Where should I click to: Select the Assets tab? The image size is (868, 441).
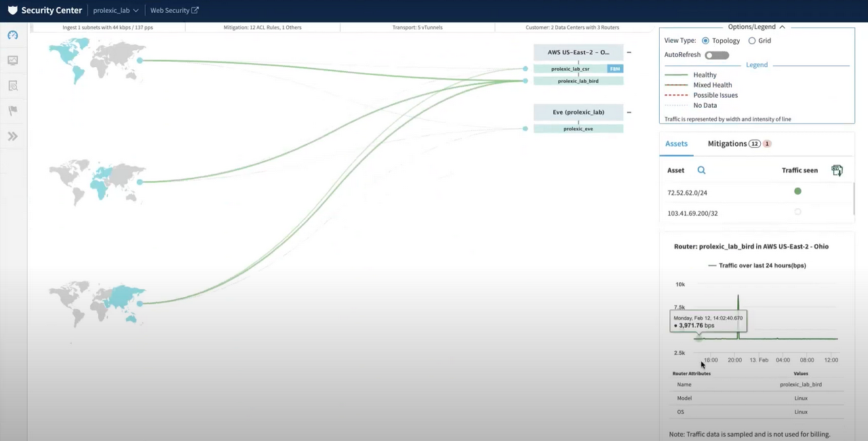pos(676,143)
